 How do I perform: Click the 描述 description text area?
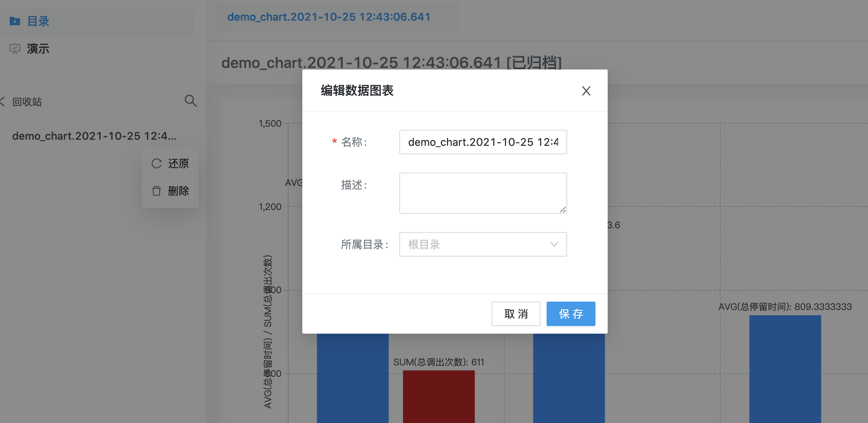coord(483,193)
